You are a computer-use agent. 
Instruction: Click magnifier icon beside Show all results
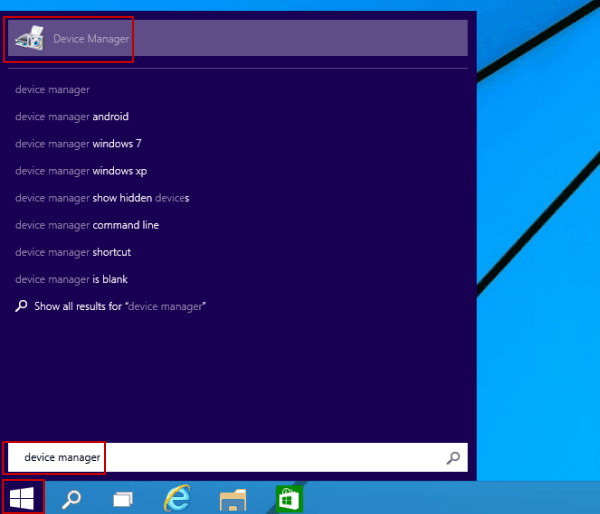point(21,306)
